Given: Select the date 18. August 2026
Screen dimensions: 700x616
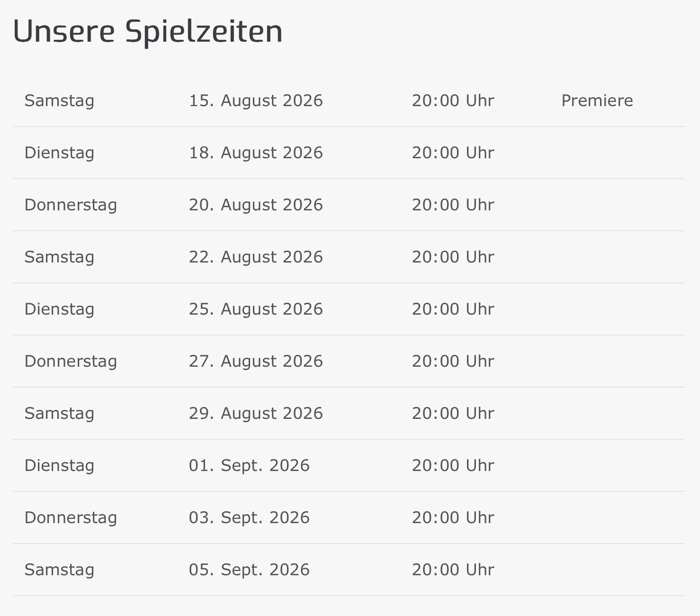Looking at the screenshot, I should coord(256,153).
